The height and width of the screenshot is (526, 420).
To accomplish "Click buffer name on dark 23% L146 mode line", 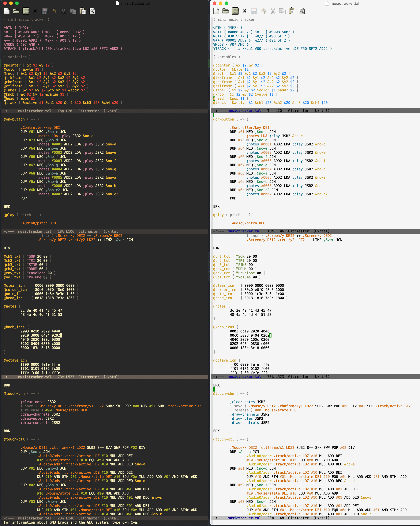I will click(x=35, y=518).
